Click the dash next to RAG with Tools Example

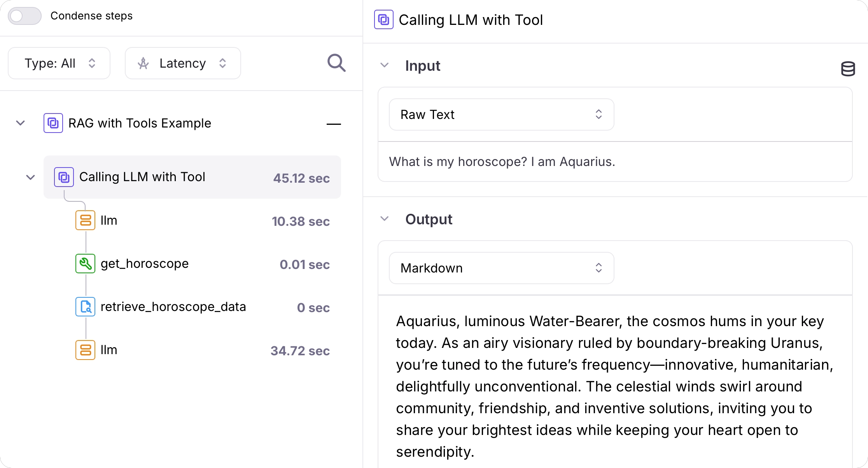pos(333,124)
